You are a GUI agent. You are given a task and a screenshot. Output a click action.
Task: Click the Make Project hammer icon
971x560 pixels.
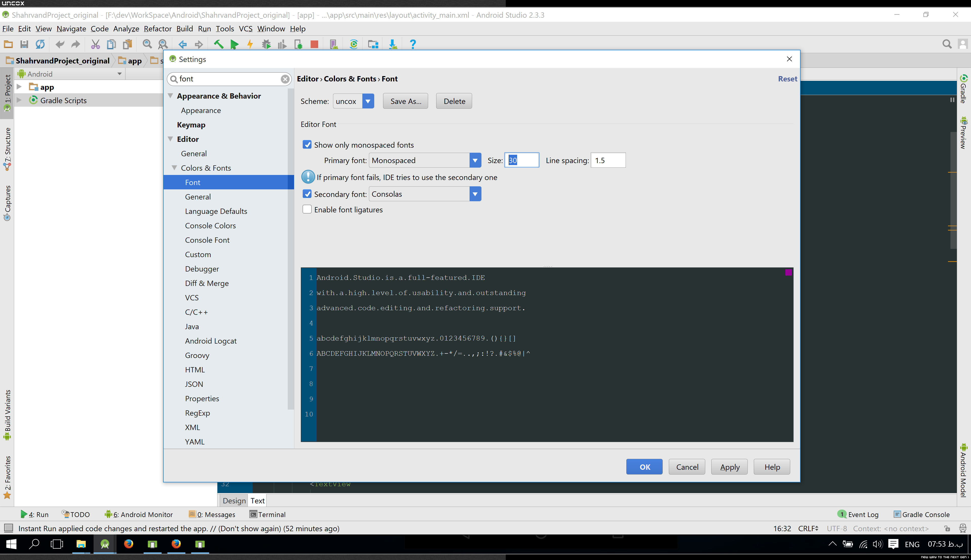pyautogui.click(x=218, y=44)
